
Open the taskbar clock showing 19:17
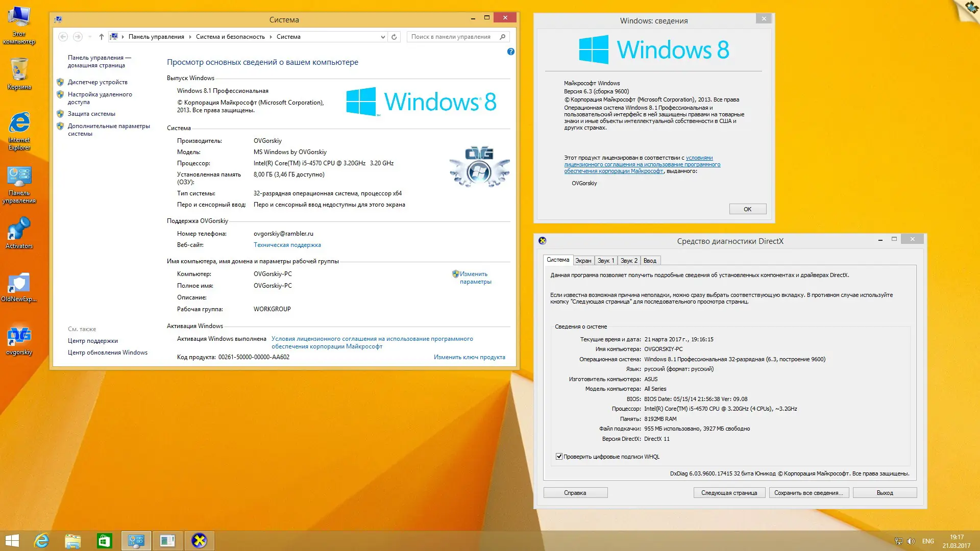957,541
